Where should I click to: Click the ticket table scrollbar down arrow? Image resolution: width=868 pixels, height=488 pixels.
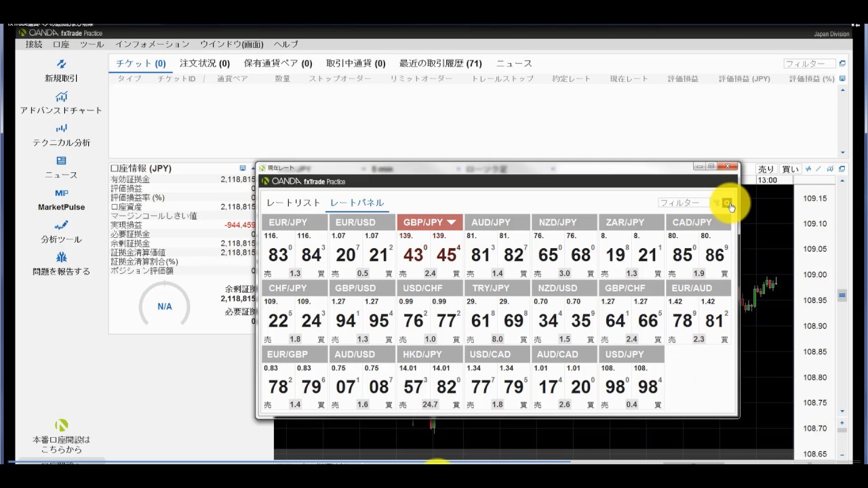pos(842,152)
